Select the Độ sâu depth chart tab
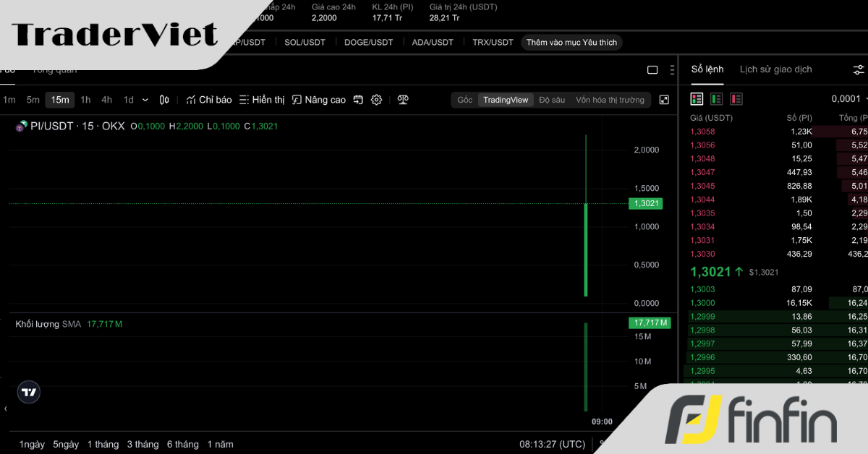 pos(552,100)
